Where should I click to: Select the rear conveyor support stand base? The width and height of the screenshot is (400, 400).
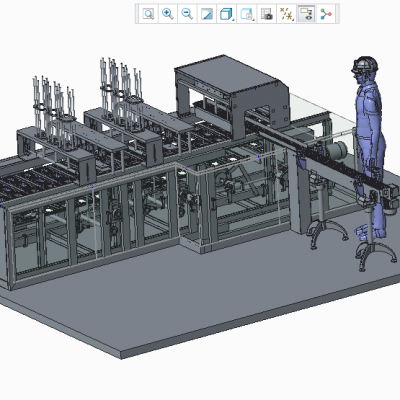(327, 234)
